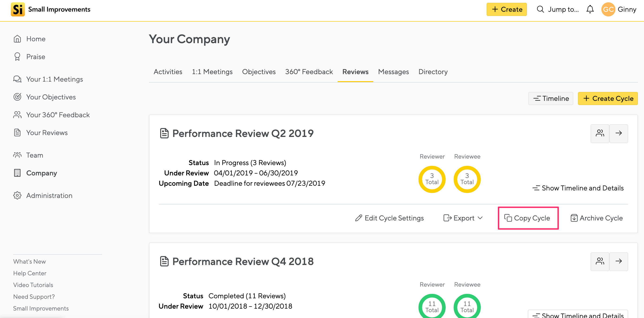Click the yellow Reviewer progress ring

click(432, 179)
